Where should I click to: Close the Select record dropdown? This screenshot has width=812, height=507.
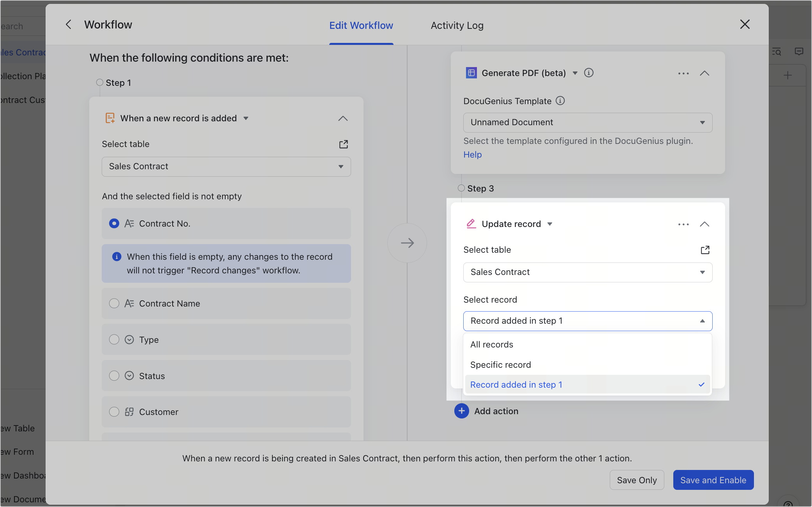588,321
